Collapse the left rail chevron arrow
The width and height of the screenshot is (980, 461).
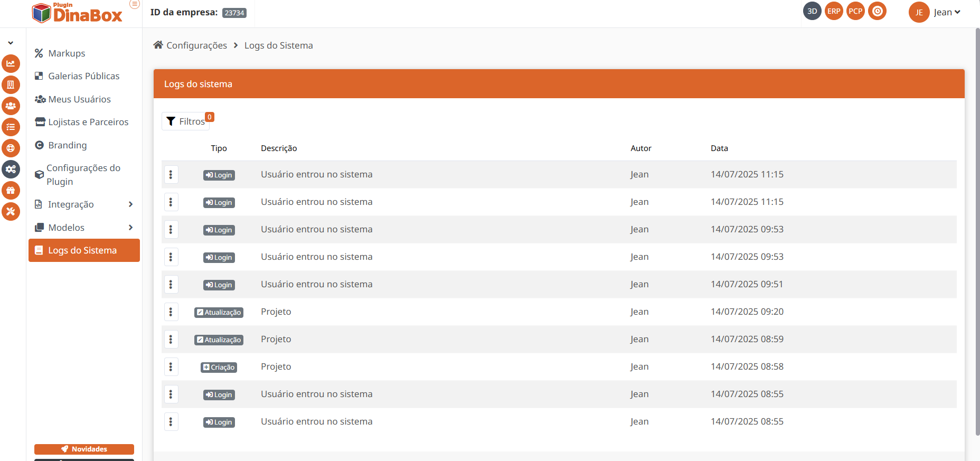[x=11, y=43]
